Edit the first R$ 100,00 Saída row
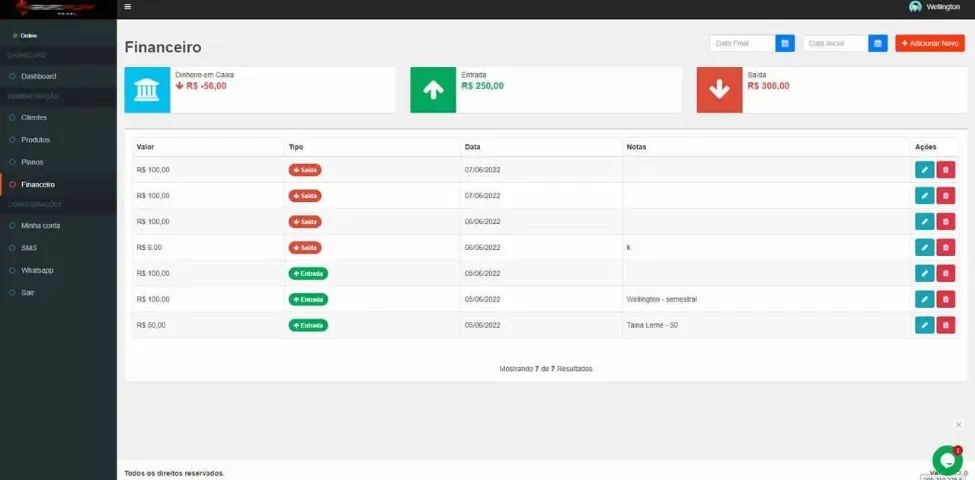This screenshot has width=975, height=480. point(924,170)
